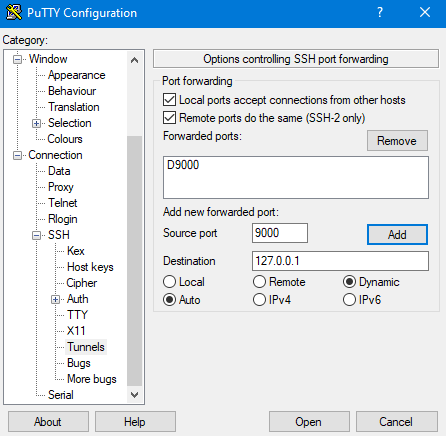Screen dimensions: 446x436
Task: Collapse the SSH tree node
Action: (x=36, y=235)
